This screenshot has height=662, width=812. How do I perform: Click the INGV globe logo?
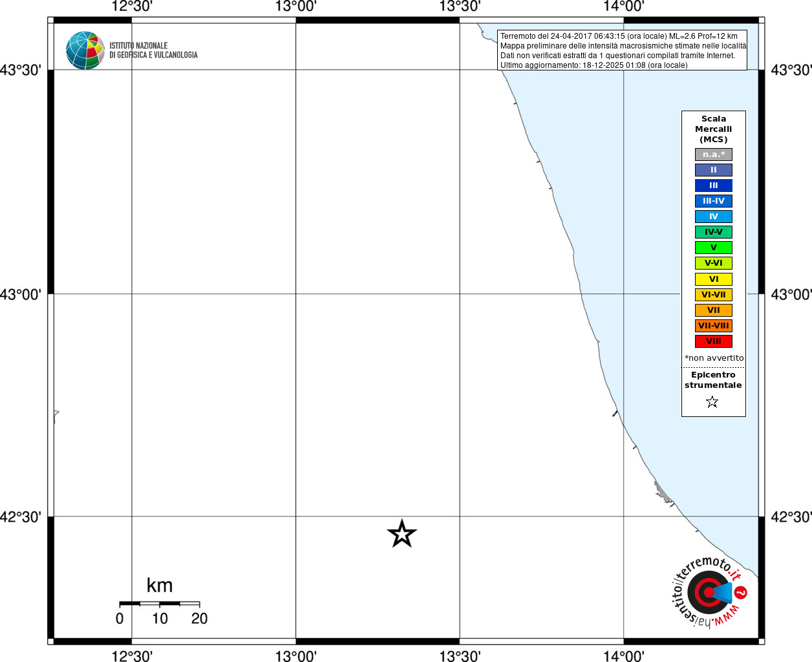point(85,50)
